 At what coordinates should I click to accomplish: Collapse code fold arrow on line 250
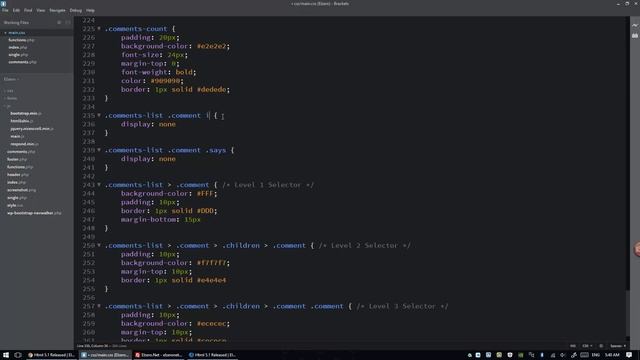click(99, 245)
